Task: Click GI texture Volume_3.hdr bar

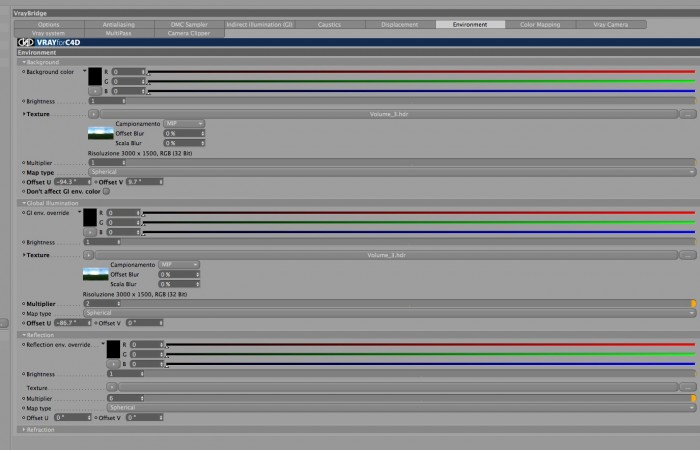Action: pos(386,255)
